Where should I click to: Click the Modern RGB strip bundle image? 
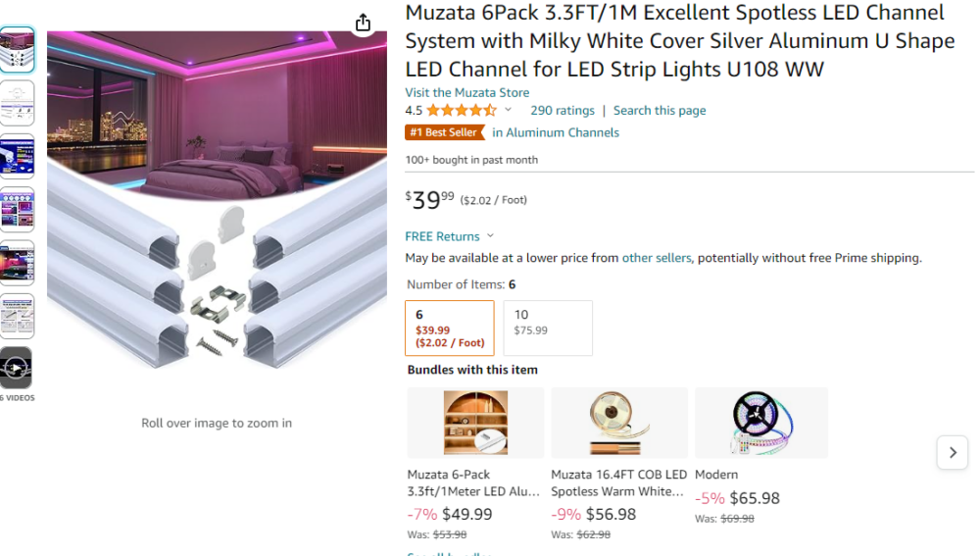[x=761, y=423]
